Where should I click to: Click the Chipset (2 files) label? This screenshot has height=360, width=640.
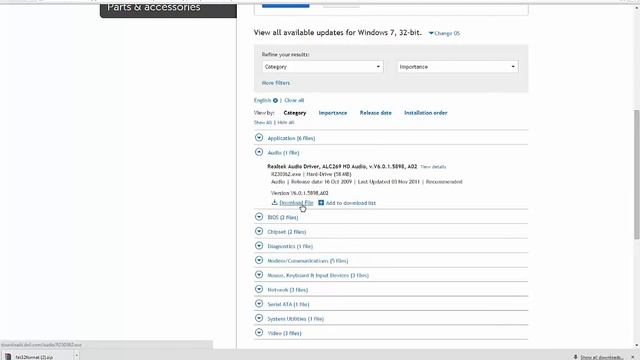click(x=287, y=232)
